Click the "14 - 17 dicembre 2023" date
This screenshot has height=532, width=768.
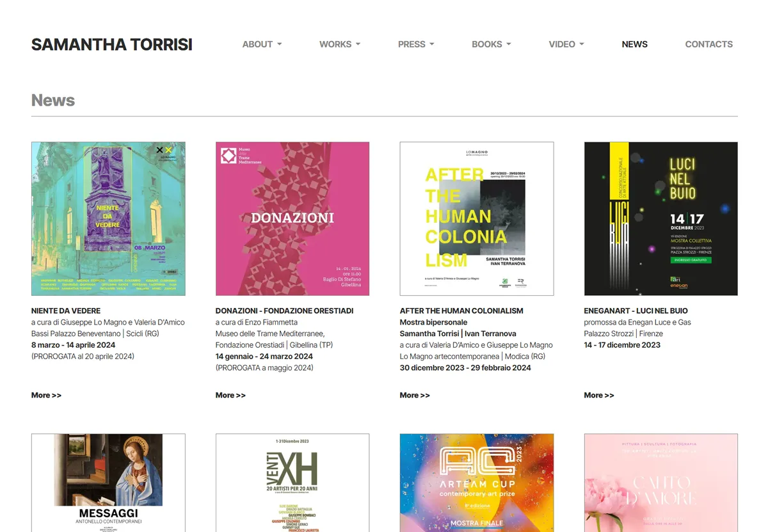click(x=622, y=345)
